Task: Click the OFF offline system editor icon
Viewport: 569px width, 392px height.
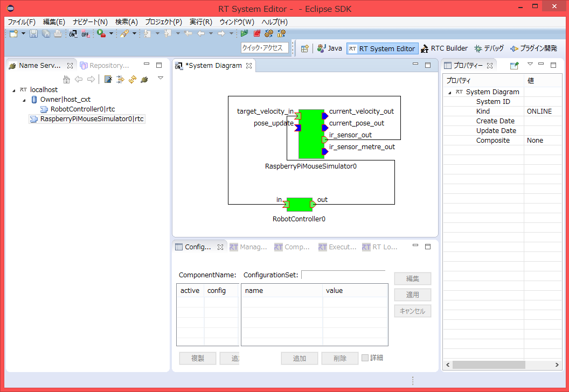Action: (x=86, y=34)
